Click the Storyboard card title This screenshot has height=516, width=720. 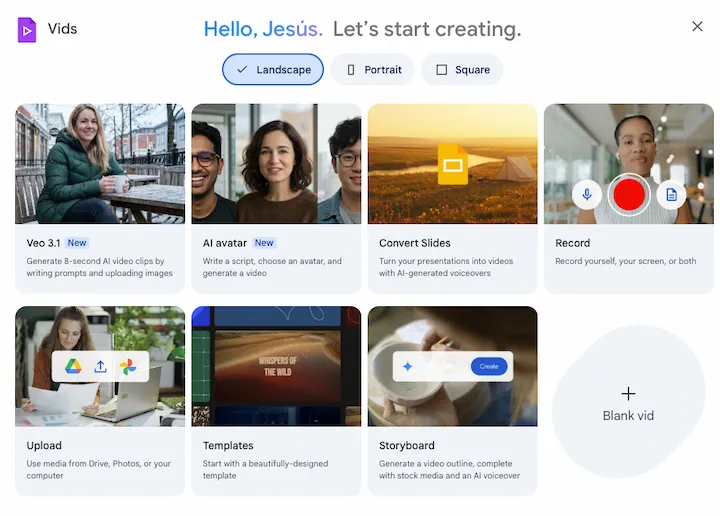tap(407, 445)
